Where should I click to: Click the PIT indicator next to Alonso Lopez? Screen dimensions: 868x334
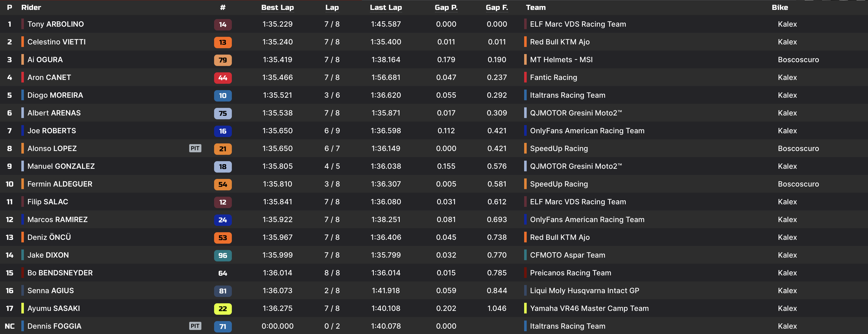click(x=195, y=148)
